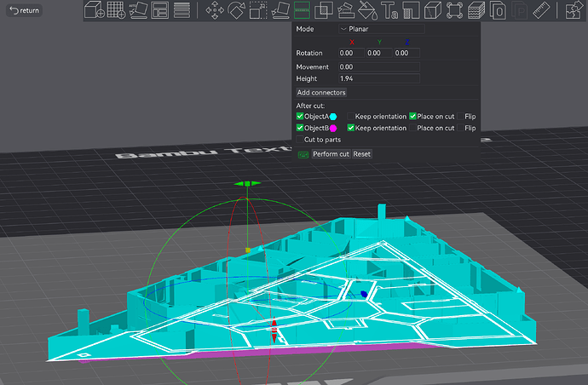This screenshot has height=385, width=588.
Task: Open the Measure ruler tool
Action: [x=541, y=10]
